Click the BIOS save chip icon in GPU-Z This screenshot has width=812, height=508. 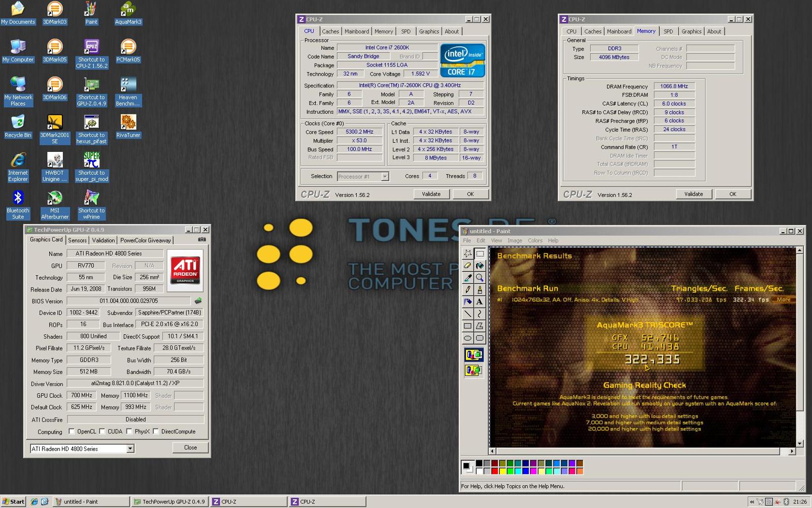[198, 301]
